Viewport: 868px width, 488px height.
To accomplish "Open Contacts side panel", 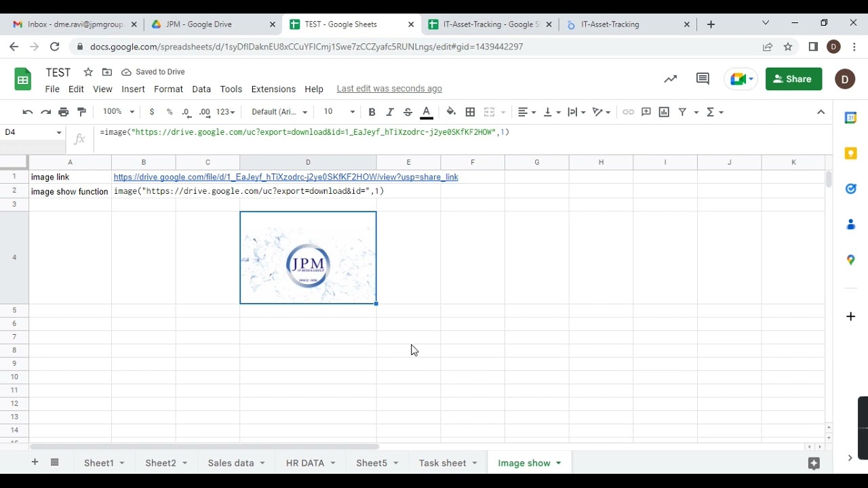I will [850, 224].
